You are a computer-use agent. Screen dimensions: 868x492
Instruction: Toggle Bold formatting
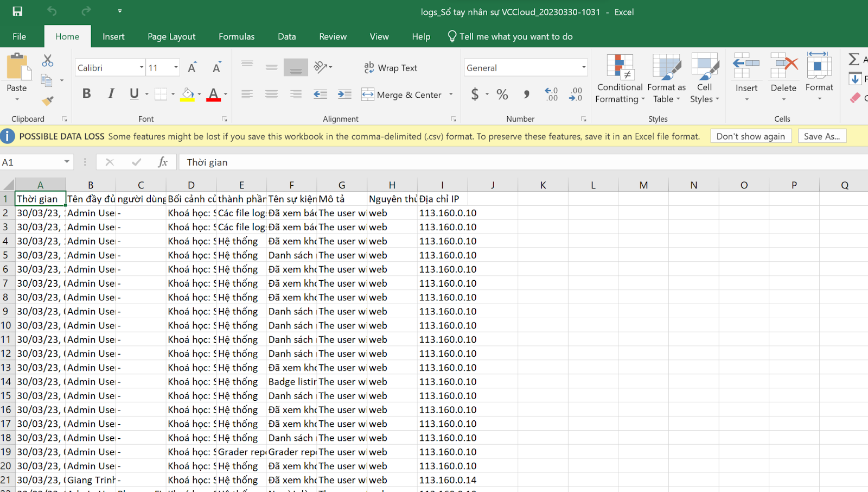click(x=86, y=93)
